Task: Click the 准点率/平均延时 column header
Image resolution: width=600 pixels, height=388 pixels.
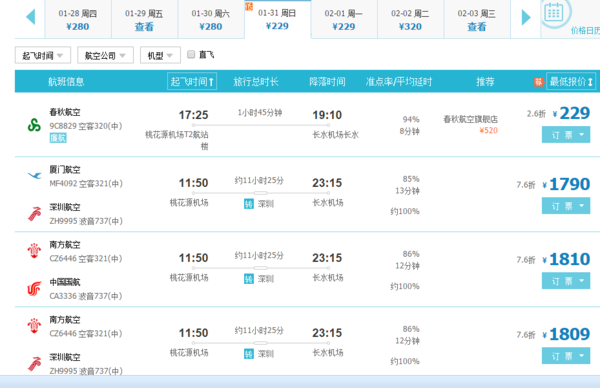Action: 398,82
